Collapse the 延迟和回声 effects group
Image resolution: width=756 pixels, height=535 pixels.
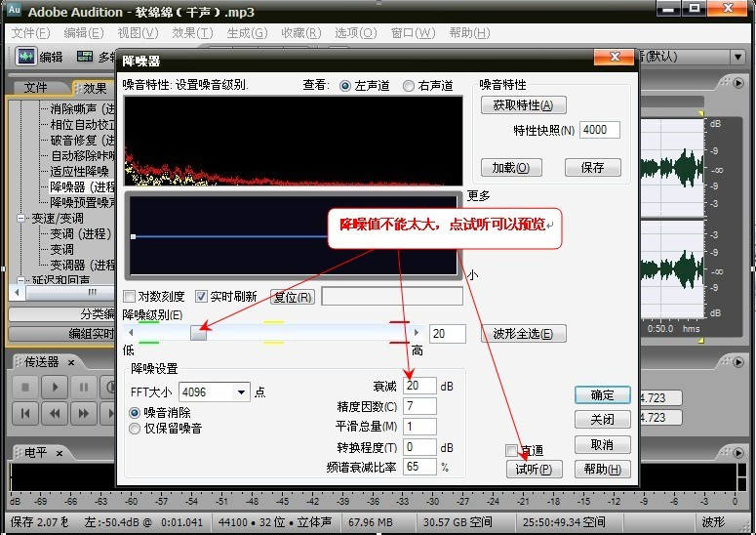[x=20, y=280]
